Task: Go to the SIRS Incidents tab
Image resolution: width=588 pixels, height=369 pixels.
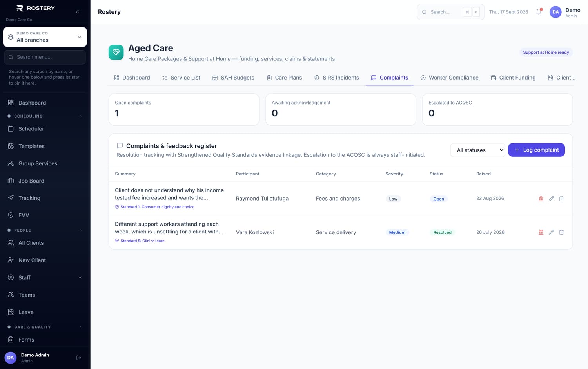Action: (336, 78)
